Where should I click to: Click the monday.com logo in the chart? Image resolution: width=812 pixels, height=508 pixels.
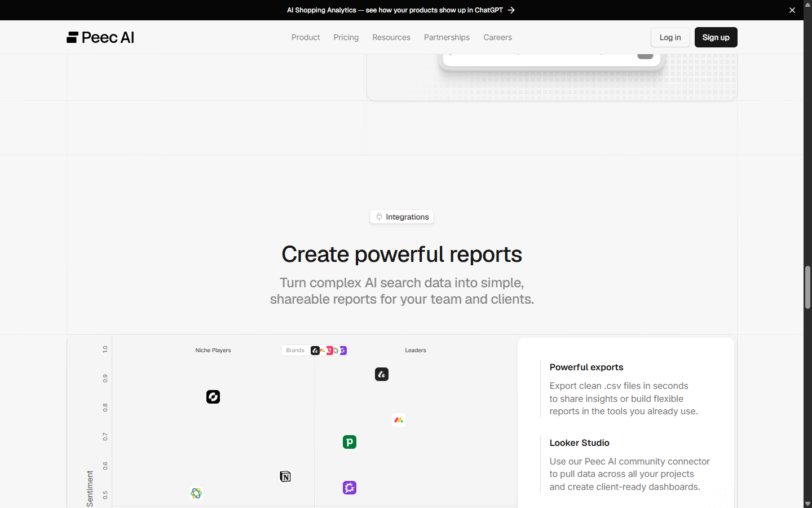(x=399, y=420)
